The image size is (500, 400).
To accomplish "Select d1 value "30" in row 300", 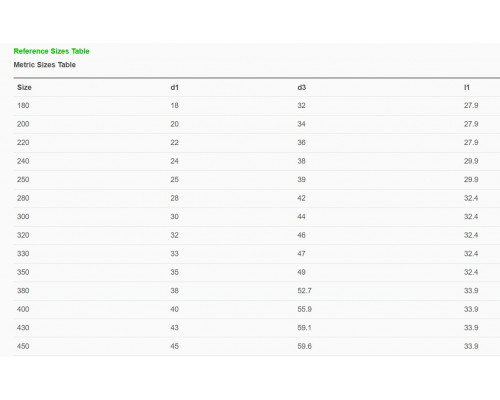I will tap(175, 216).
